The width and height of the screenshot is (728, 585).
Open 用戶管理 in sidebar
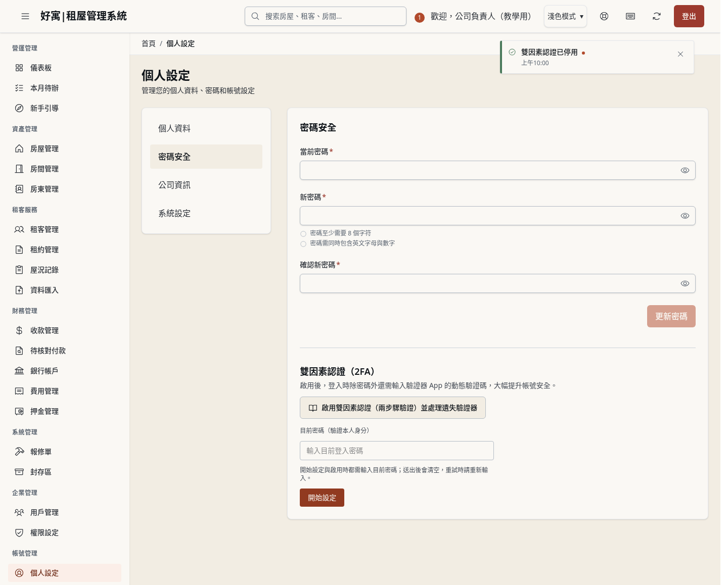pos(65,512)
